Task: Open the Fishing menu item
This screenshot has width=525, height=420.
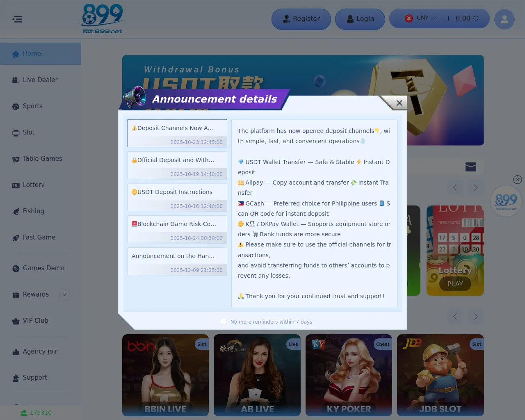Action: pyautogui.click(x=41, y=211)
